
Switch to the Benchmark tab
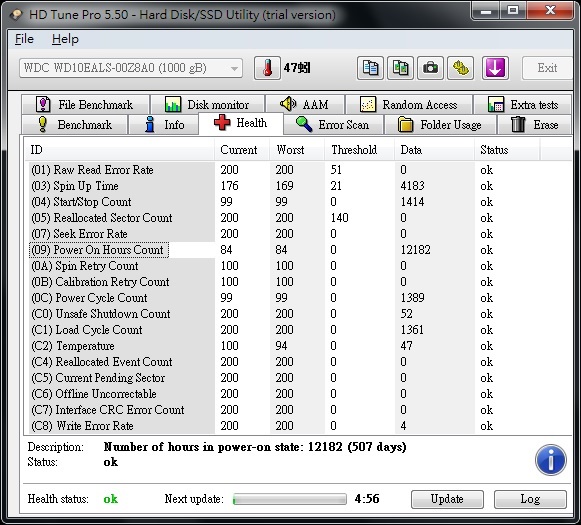[x=74, y=124]
